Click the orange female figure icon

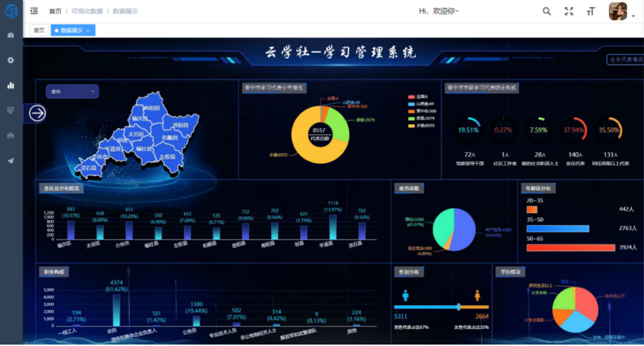click(x=477, y=295)
